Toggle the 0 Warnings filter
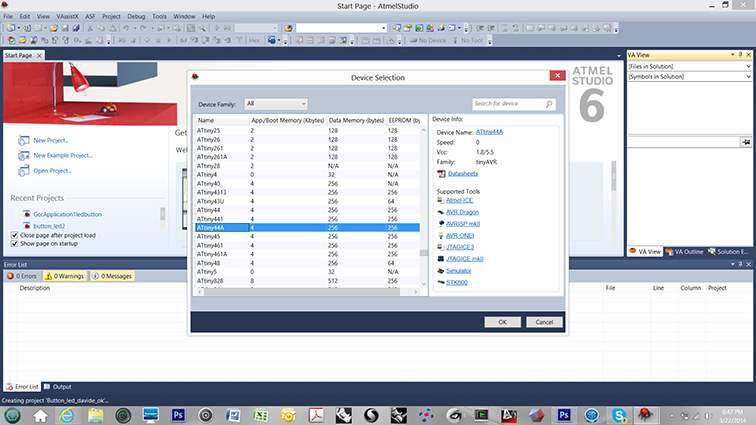Screen dimensions: 756x425 pyautogui.click(x=64, y=276)
